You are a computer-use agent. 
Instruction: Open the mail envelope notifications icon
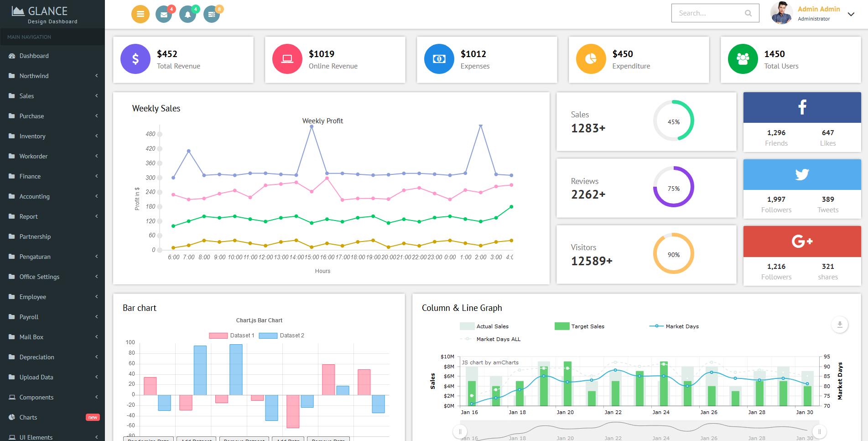pyautogui.click(x=164, y=15)
